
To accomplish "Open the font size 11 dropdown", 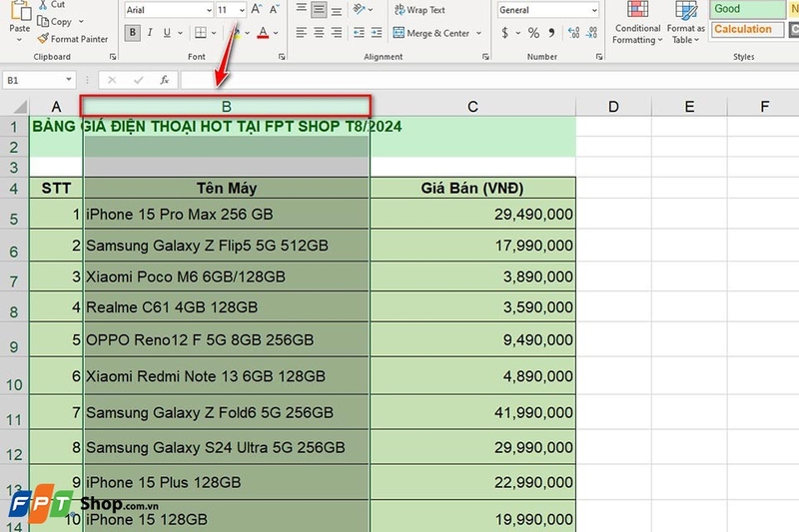I will 242,10.
